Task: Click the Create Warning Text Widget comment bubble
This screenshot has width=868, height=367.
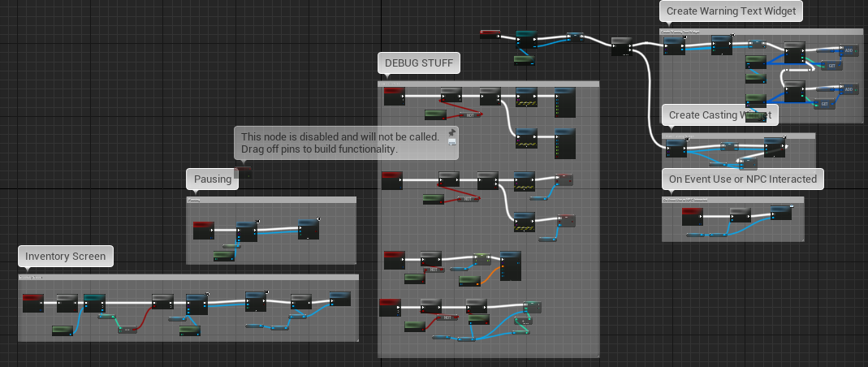Action: click(x=731, y=11)
